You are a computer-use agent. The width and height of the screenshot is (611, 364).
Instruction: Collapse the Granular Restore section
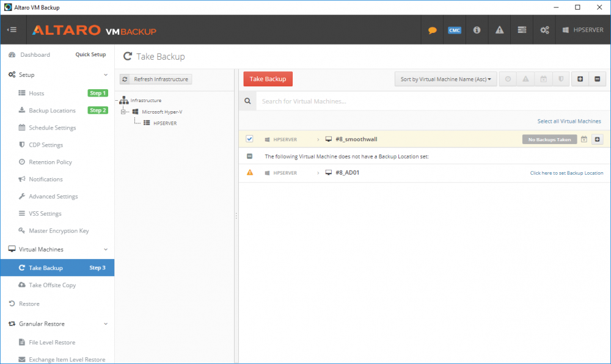[x=106, y=324]
